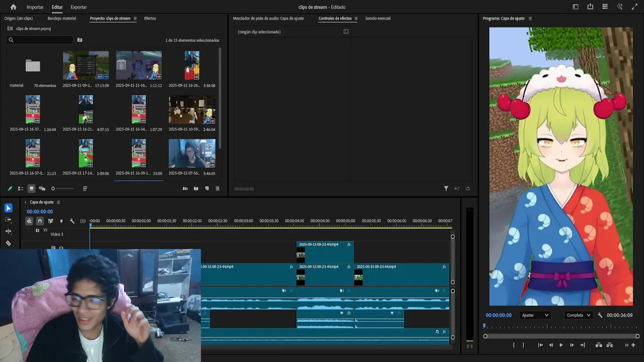Open the Ajustar zoom level dropdown
This screenshot has width=644, height=362.
[x=535, y=315]
